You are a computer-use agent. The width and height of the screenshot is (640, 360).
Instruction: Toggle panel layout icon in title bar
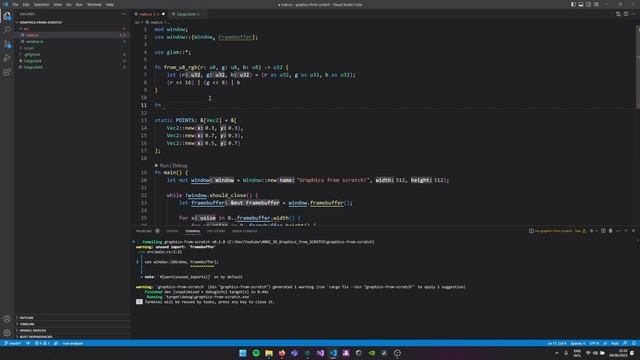pyautogui.click(x=581, y=4)
